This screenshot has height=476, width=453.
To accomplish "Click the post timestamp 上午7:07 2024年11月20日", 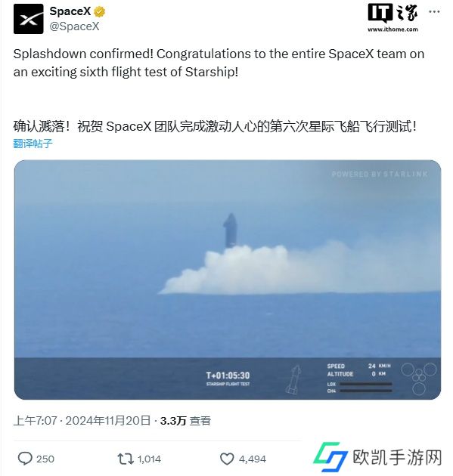I will click(82, 420).
